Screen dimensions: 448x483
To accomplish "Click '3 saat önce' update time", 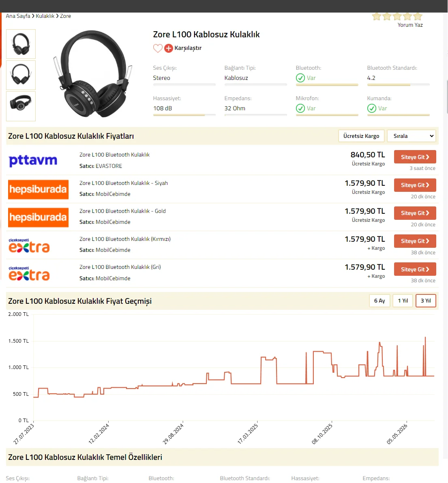I will (x=422, y=168).
